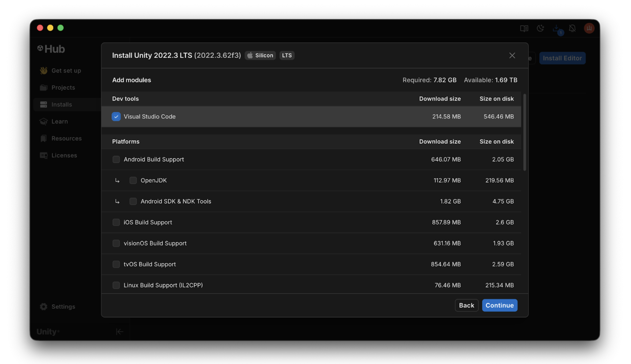Click the Unity Hub logo
This screenshot has height=364, width=631.
point(51,49)
